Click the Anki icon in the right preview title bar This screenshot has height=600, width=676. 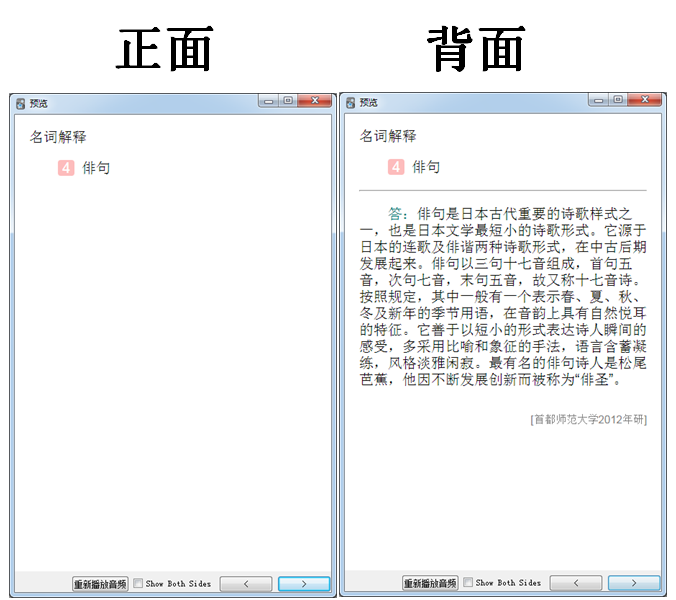coord(351,103)
